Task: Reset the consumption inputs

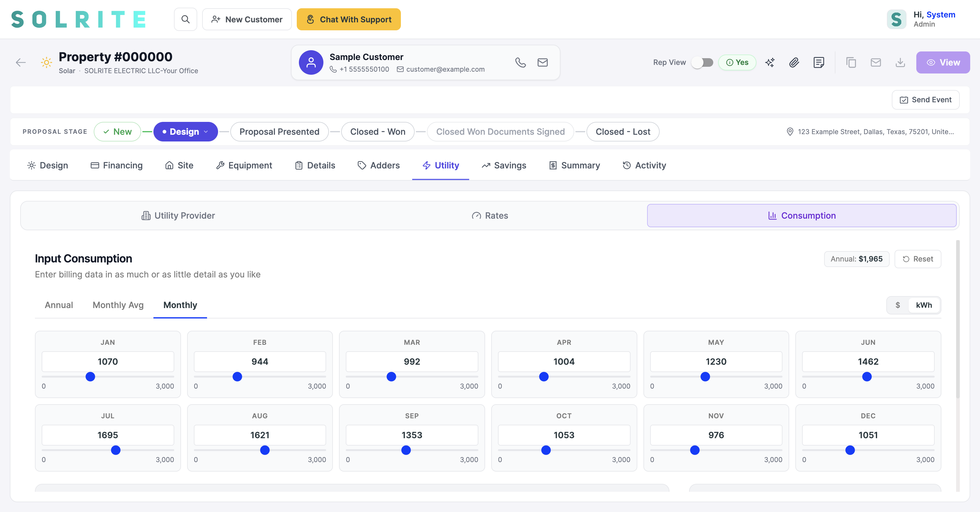Action: click(918, 259)
